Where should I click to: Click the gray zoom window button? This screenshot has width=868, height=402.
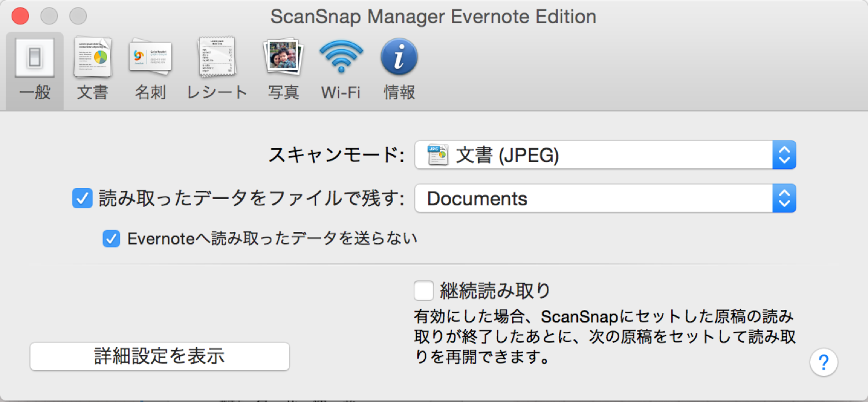pyautogui.click(x=78, y=16)
